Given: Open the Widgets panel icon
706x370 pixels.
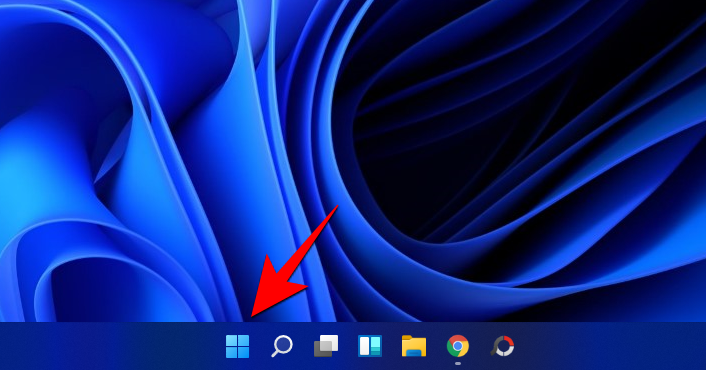Looking at the screenshot, I should (x=370, y=346).
